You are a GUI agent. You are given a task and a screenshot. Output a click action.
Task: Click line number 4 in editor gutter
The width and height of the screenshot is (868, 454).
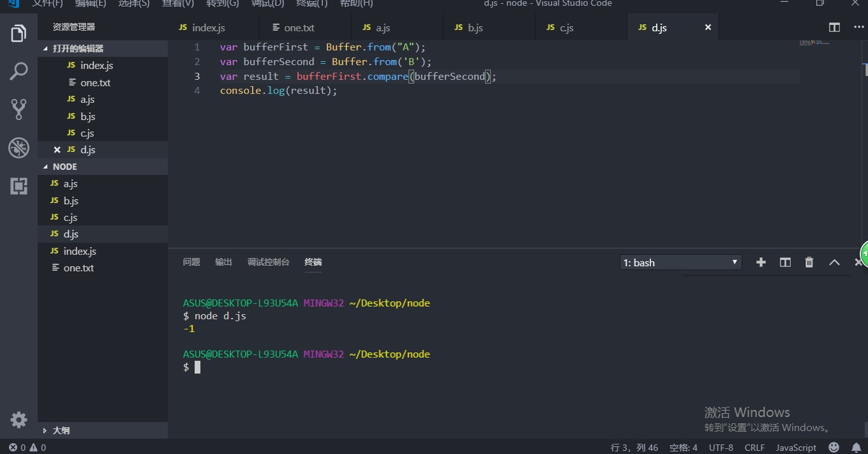[x=197, y=91]
